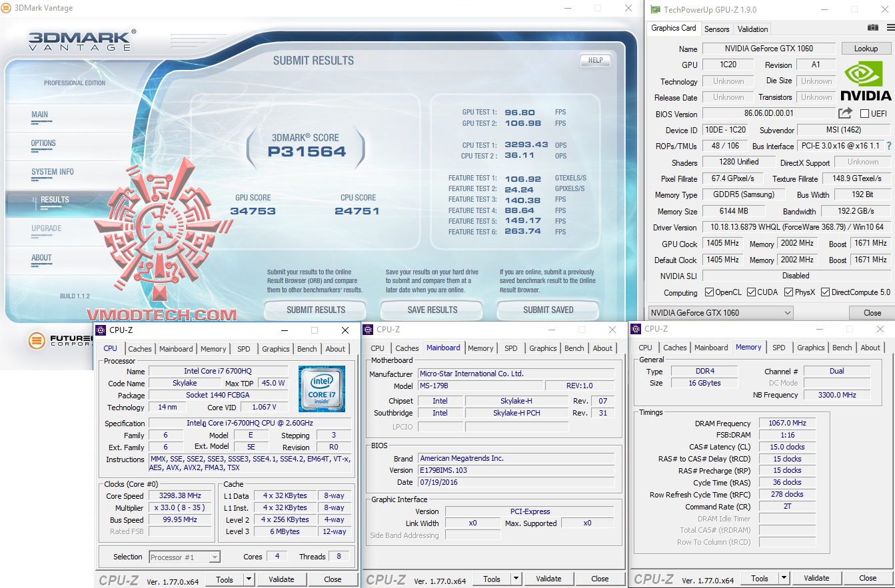
Task: Click the GPU-Z title bar app icon
Action: click(656, 9)
